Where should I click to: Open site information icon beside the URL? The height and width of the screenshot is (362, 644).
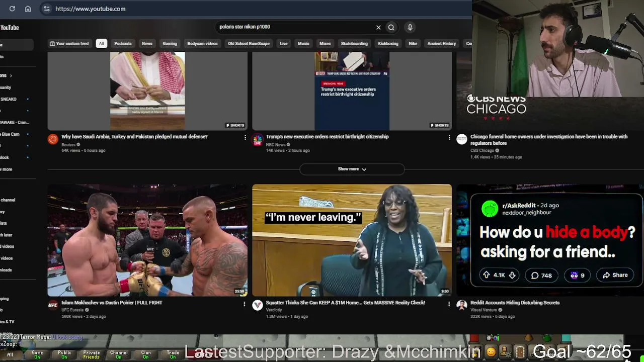46,9
